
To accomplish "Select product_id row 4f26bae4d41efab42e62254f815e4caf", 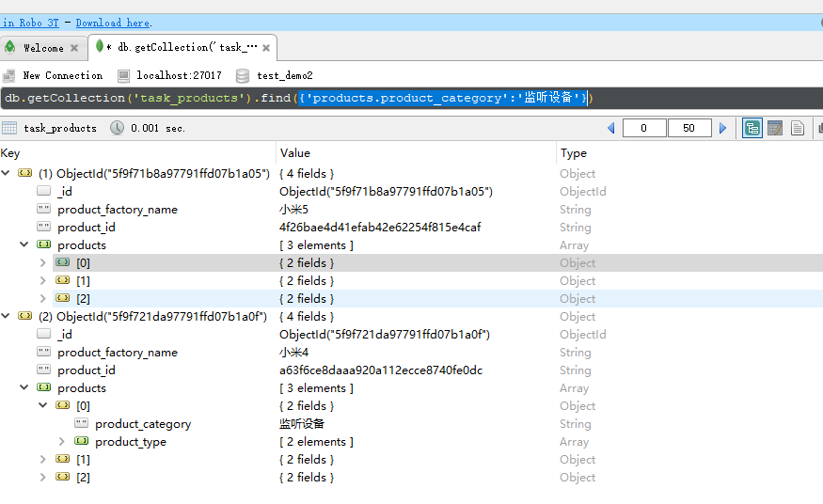I will coord(412,228).
